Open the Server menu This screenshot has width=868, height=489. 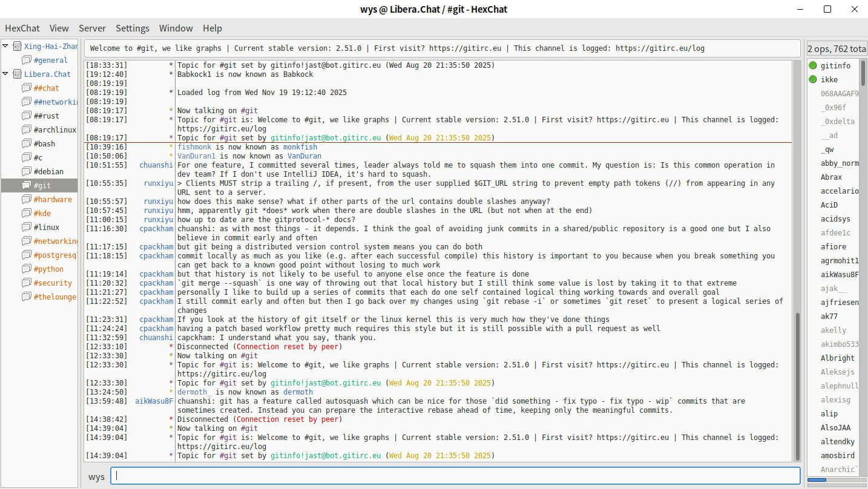click(92, 28)
